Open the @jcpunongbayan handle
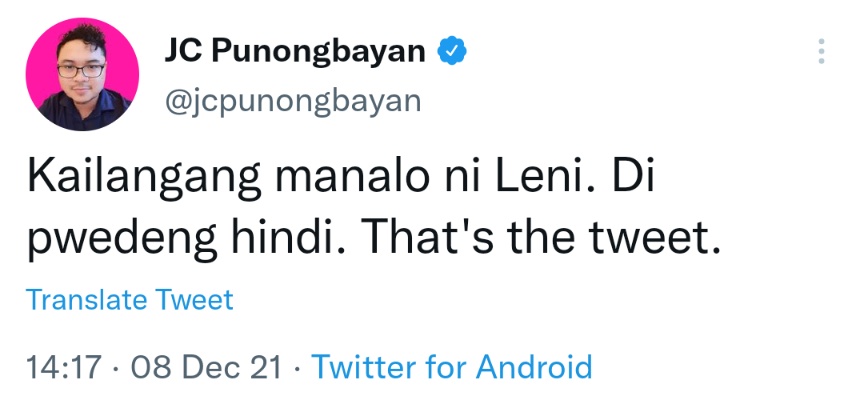 coord(293,102)
